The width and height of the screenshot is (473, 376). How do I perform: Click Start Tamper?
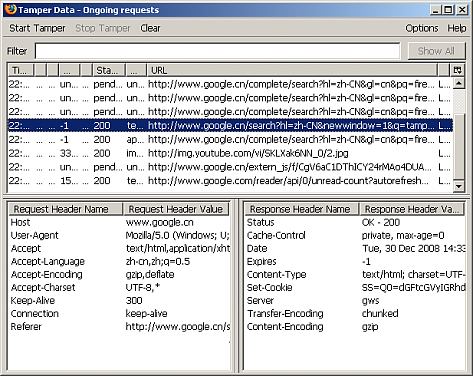[37, 28]
